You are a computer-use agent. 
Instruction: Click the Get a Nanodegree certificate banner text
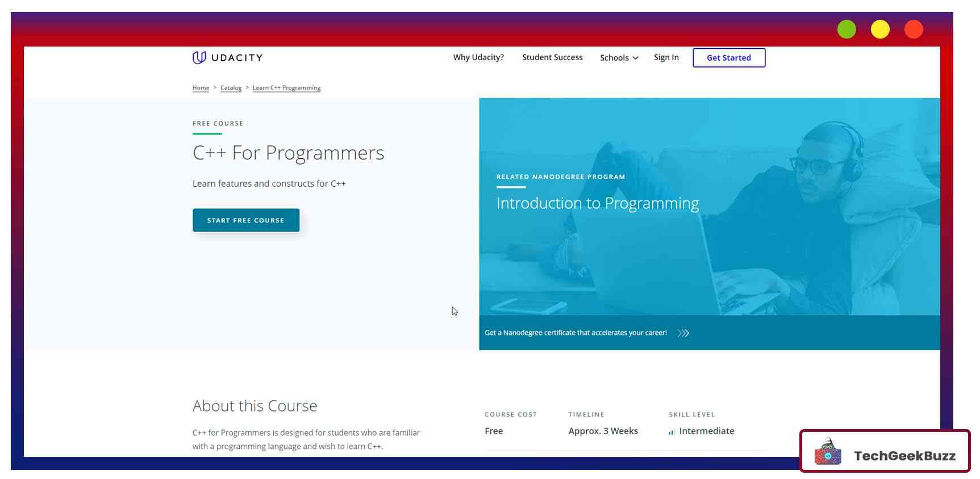(576, 333)
